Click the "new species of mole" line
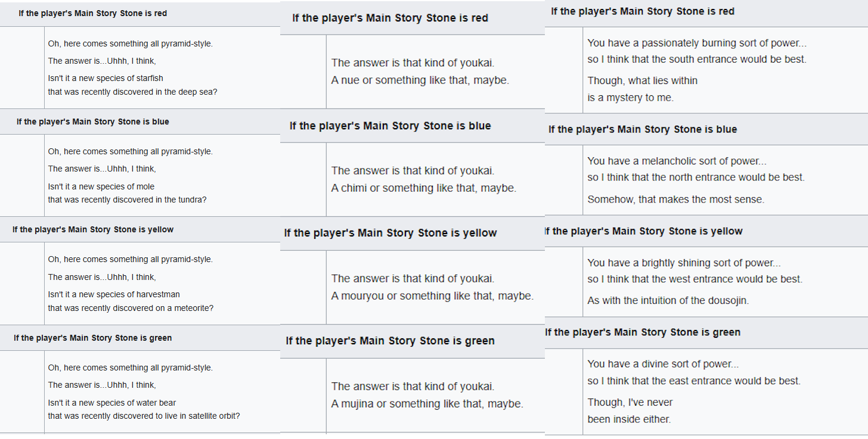Image resolution: width=868 pixels, height=439 pixels. pos(101,186)
